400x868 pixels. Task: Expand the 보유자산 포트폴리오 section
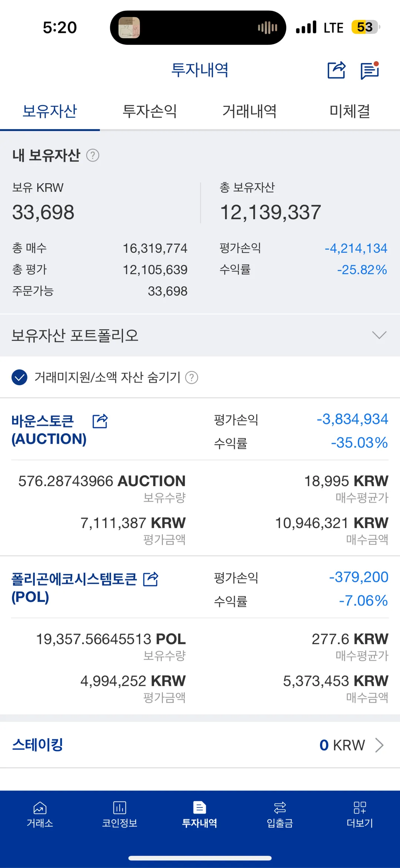[379, 335]
